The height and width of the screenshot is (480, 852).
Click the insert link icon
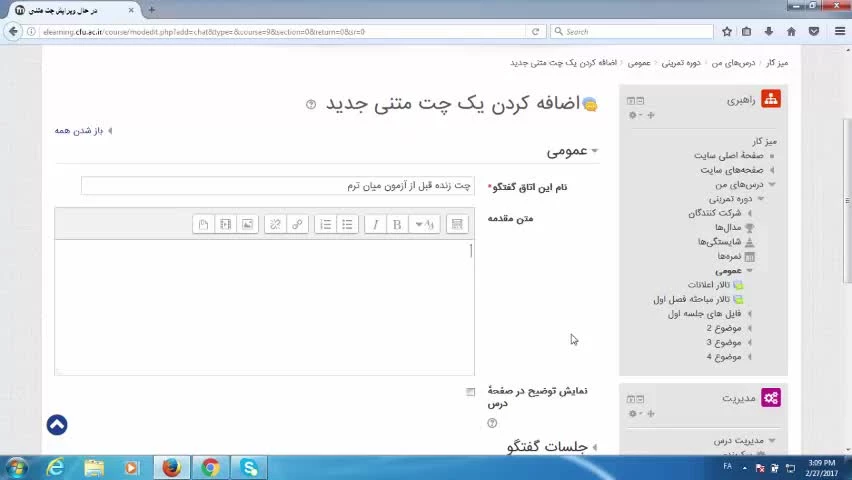[297, 225]
